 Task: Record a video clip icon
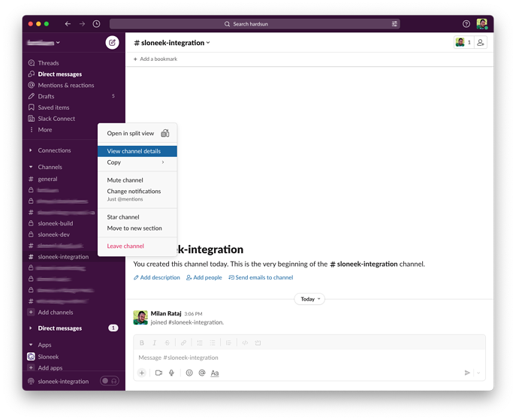158,373
